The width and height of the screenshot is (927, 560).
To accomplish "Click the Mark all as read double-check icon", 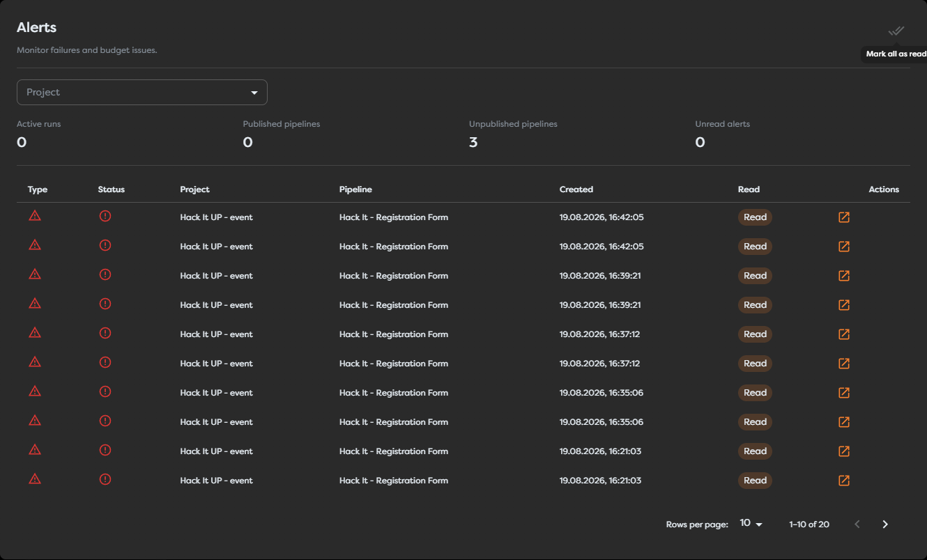I will tap(896, 31).
